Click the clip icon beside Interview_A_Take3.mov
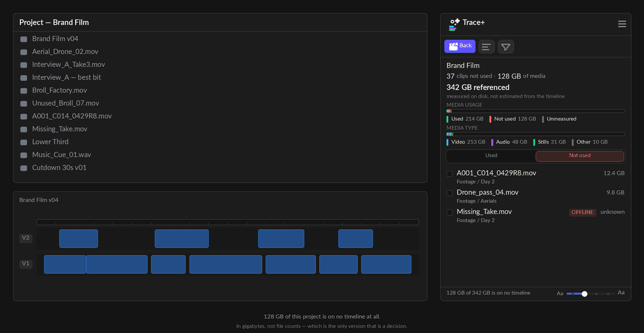 [24, 65]
